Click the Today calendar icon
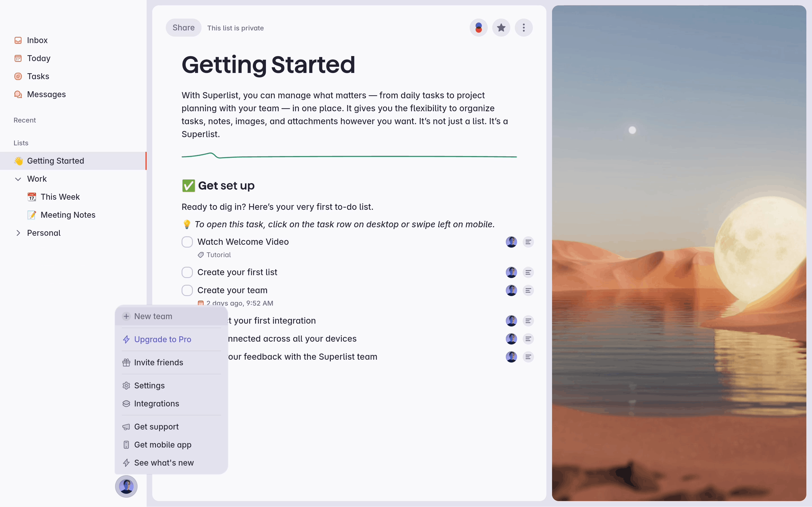The width and height of the screenshot is (812, 507). (18, 58)
